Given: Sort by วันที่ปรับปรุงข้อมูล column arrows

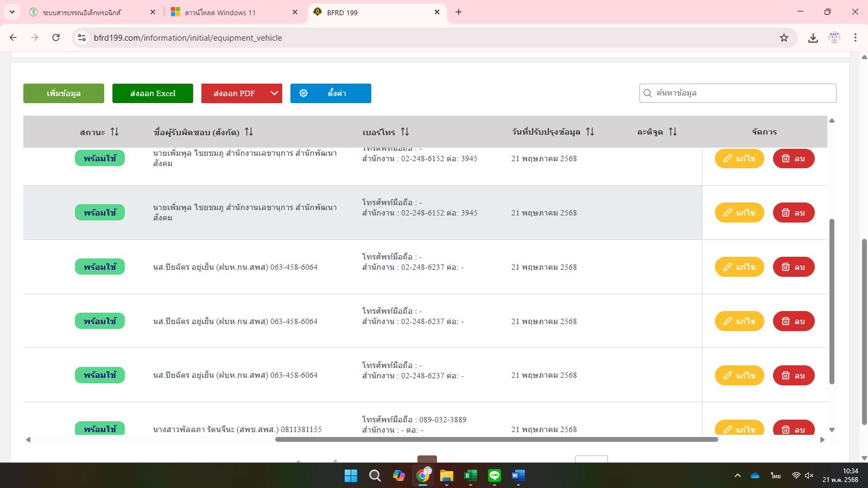Looking at the screenshot, I should [x=590, y=132].
